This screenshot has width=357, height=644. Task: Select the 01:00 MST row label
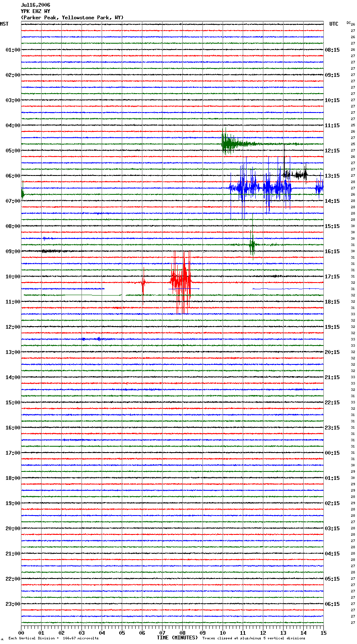[13, 50]
